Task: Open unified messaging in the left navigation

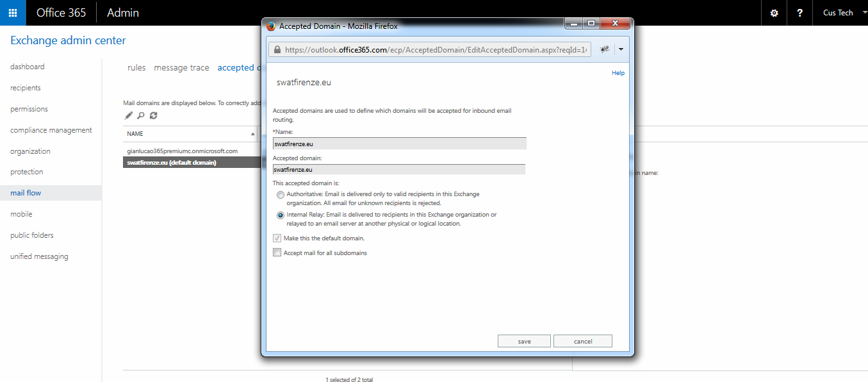Action: click(x=39, y=256)
